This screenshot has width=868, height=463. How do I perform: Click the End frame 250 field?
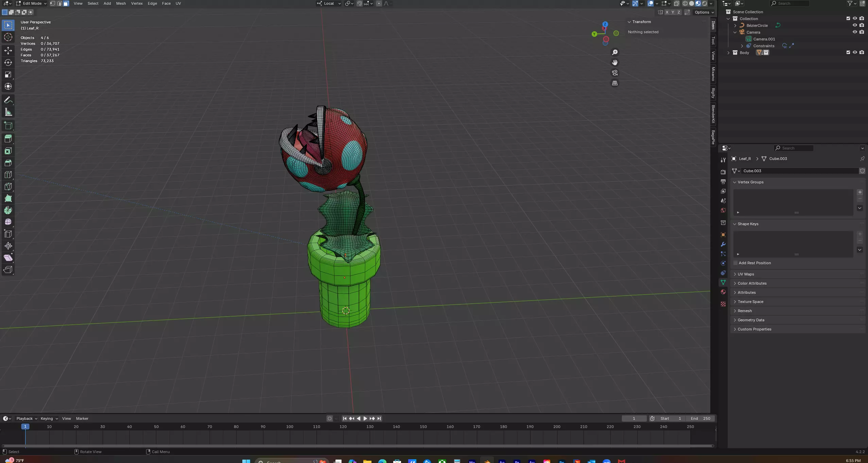[x=700, y=419]
